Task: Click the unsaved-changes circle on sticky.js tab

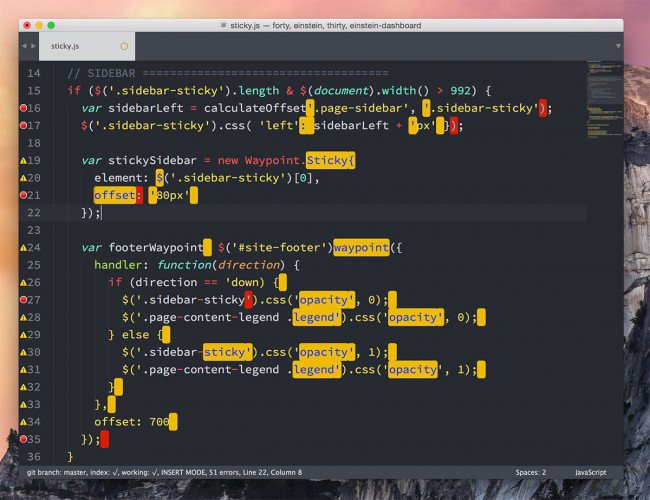Action: click(124, 46)
